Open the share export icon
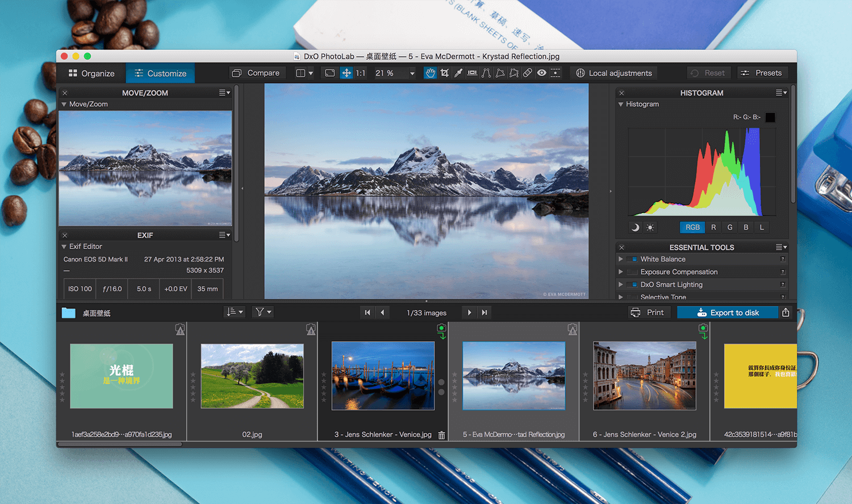 (x=786, y=313)
